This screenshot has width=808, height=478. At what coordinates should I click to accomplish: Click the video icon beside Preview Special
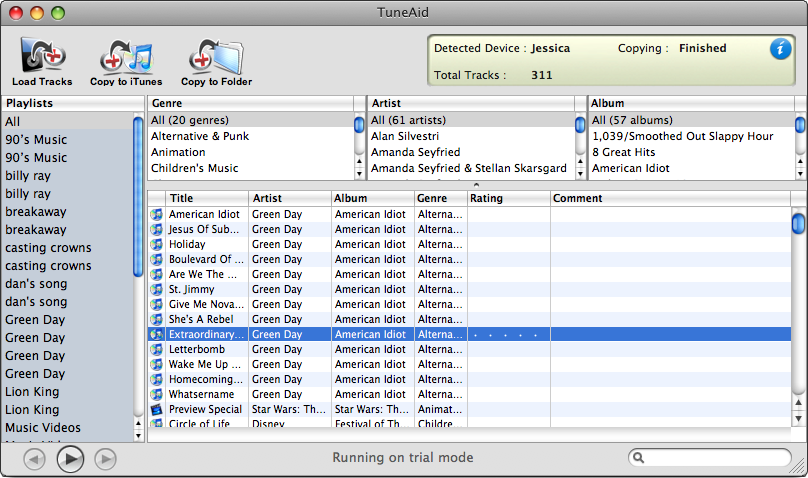pos(157,410)
